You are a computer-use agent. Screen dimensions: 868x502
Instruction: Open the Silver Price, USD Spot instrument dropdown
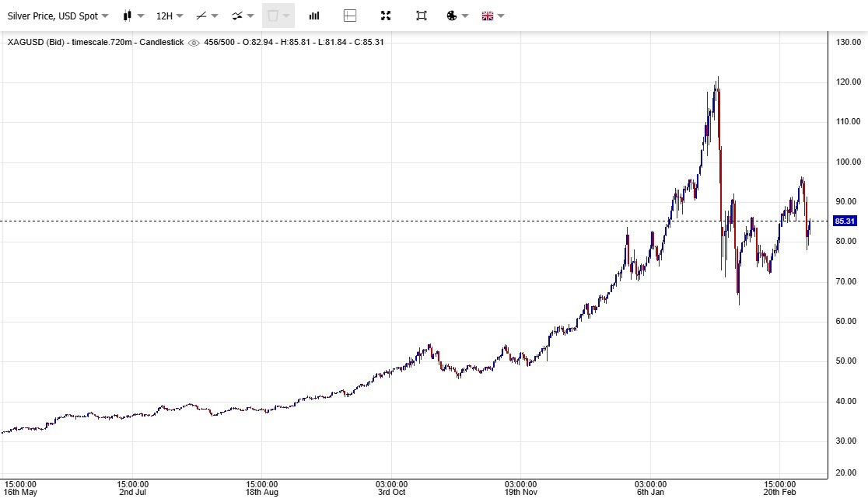point(58,16)
